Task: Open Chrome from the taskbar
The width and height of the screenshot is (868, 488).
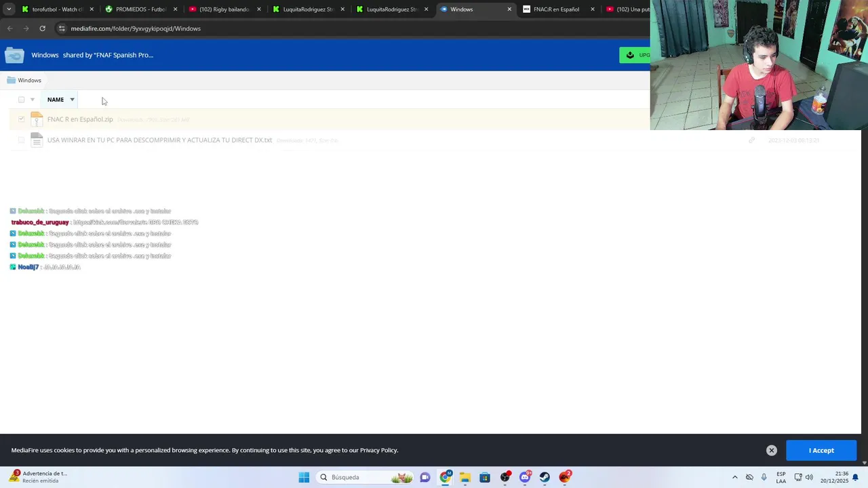Action: tap(445, 477)
